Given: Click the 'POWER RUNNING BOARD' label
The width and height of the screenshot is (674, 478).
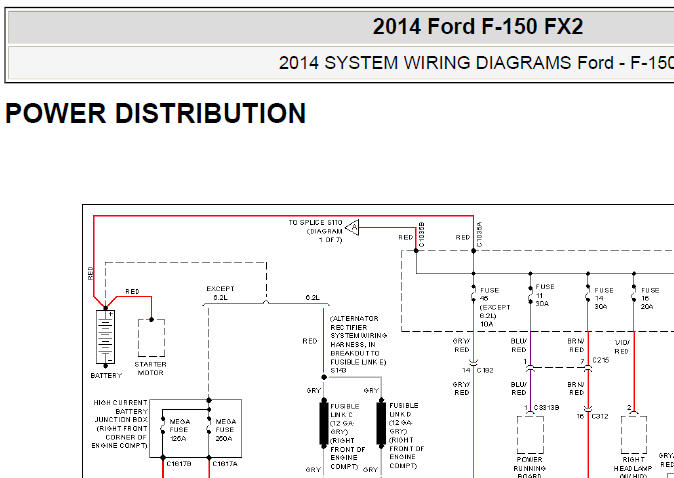Looking at the screenshot, I should tap(530, 468).
